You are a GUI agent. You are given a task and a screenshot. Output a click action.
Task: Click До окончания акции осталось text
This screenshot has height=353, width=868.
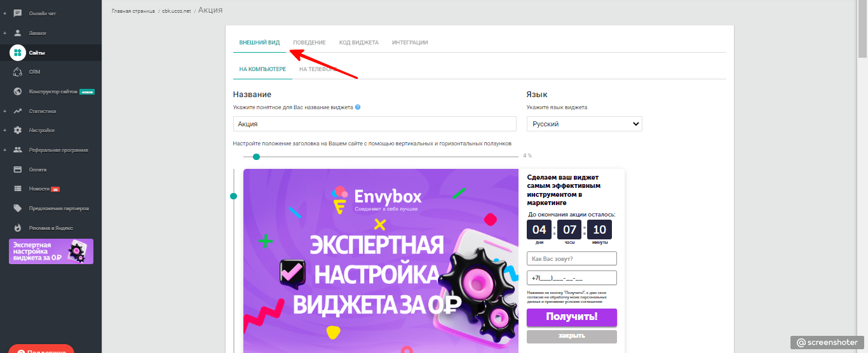tap(572, 215)
